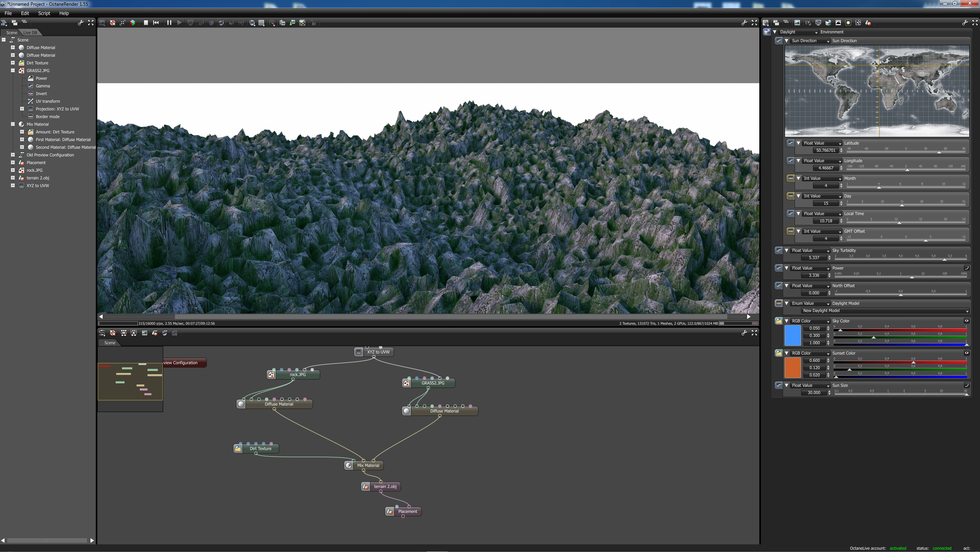This screenshot has width=980, height=552.
Task: Restart render using the rewind icon
Action: coord(156,23)
